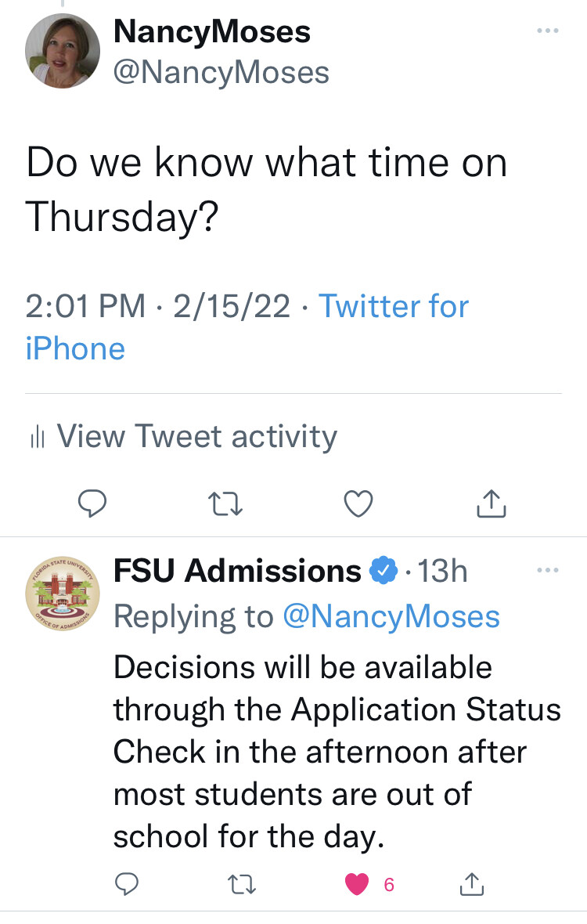The image size is (587, 924).
Task: Like the main NancyMoses tweet
Action: 358,504
